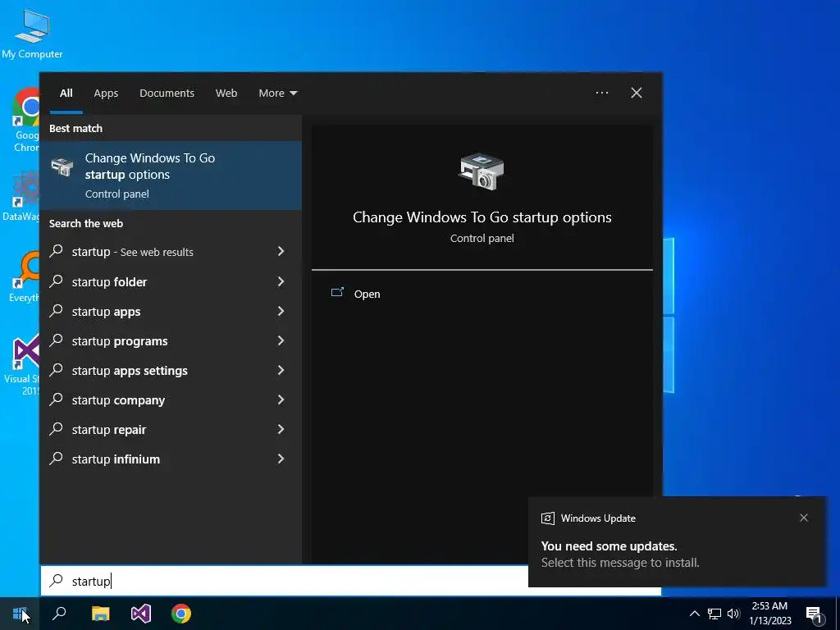This screenshot has width=840, height=630.
Task: Close the search panel with X
Action: pyautogui.click(x=637, y=93)
